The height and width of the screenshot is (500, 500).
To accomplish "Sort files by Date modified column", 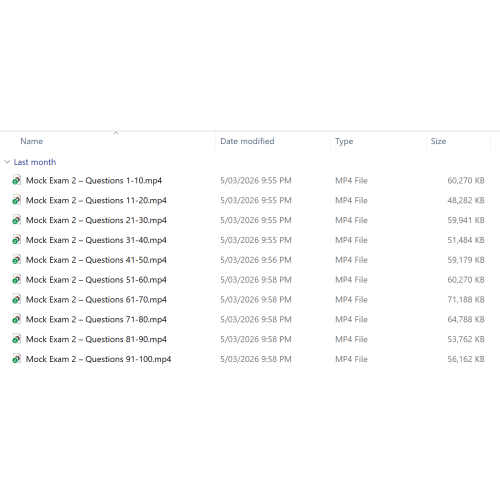I will click(247, 141).
